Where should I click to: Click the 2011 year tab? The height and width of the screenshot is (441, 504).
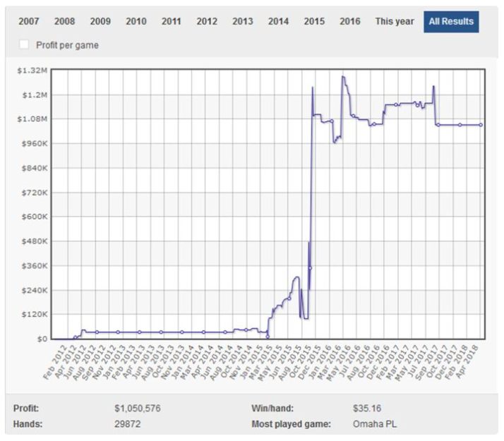click(172, 21)
